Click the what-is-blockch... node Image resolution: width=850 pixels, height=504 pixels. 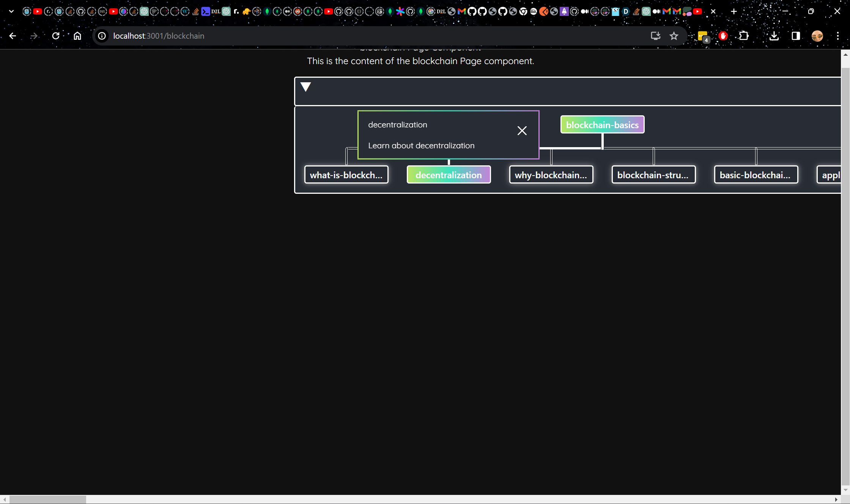346,175
